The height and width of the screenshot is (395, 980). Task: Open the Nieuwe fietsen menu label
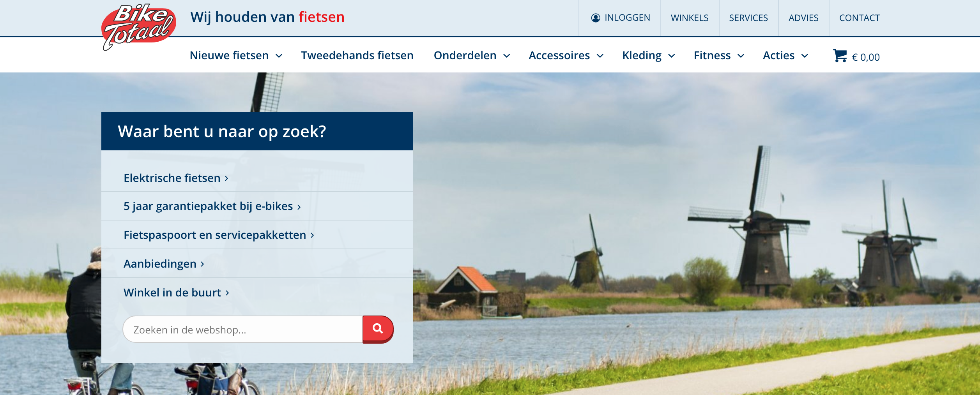pyautogui.click(x=229, y=56)
